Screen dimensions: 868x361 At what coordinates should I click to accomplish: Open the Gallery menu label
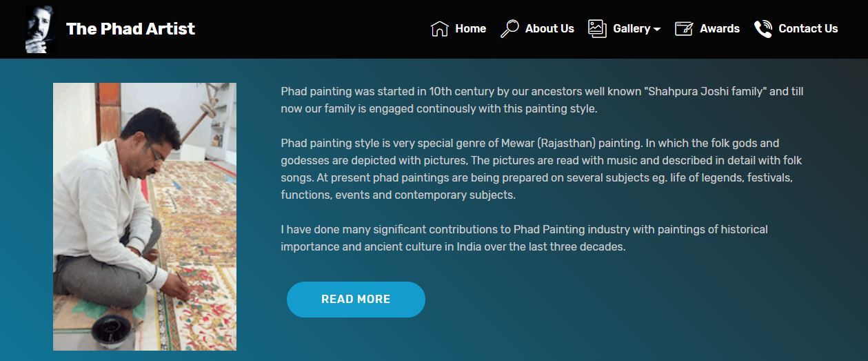[x=631, y=29]
